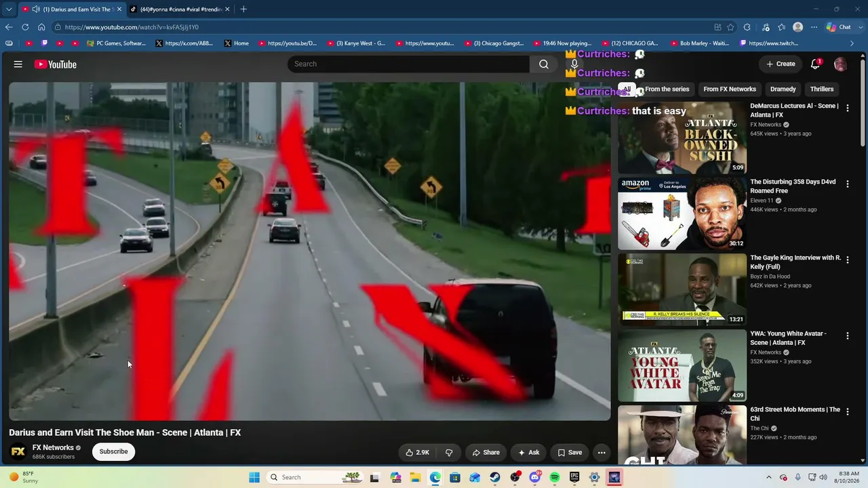Image resolution: width=868 pixels, height=488 pixels.
Task: Switch to the TikTok '#yonna #cinna' tab
Action: coord(180,9)
